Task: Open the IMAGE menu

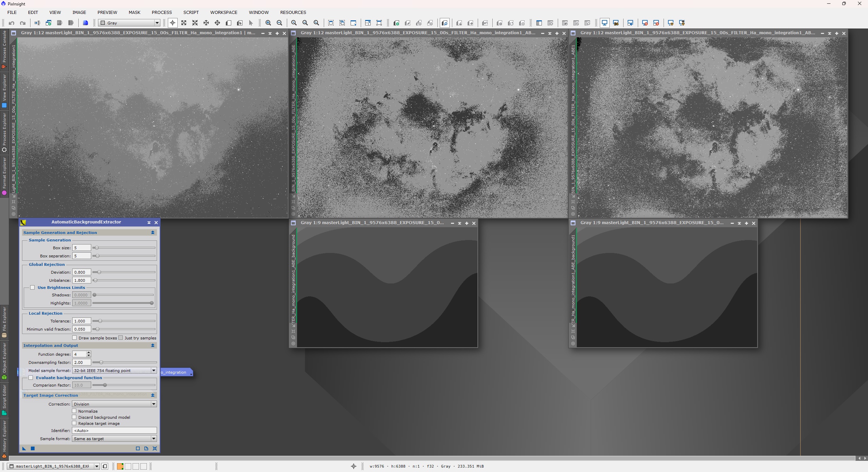Action: (x=79, y=12)
